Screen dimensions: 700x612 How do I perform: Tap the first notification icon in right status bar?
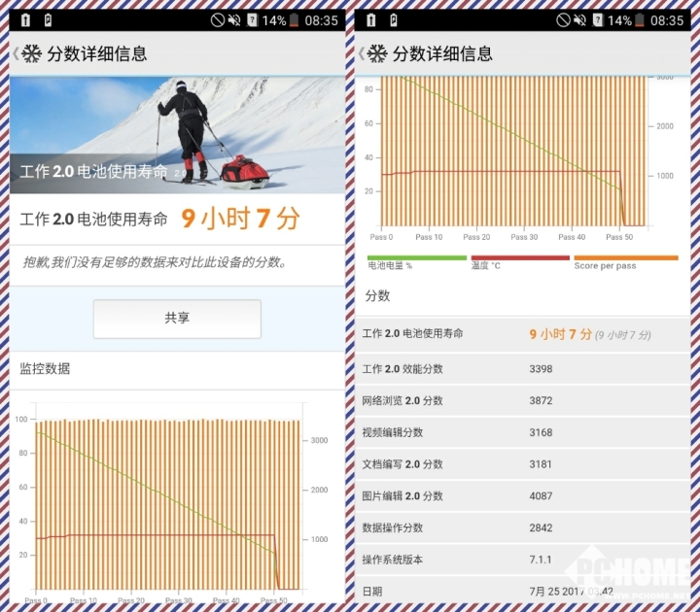pos(371,20)
